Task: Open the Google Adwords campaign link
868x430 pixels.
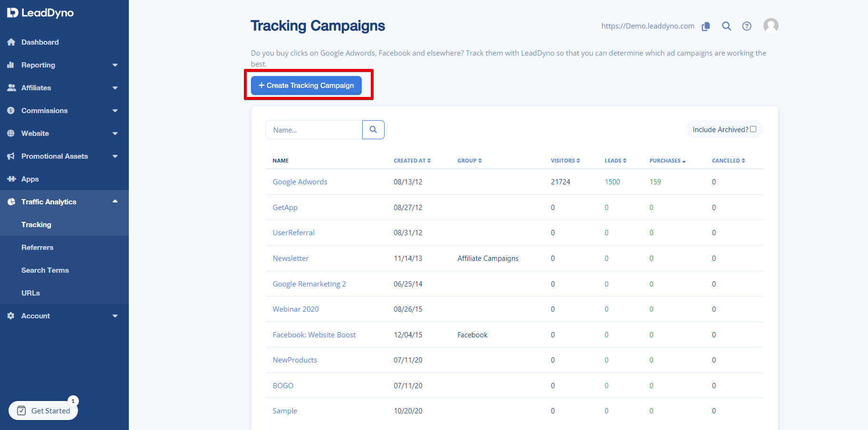Action: (300, 182)
